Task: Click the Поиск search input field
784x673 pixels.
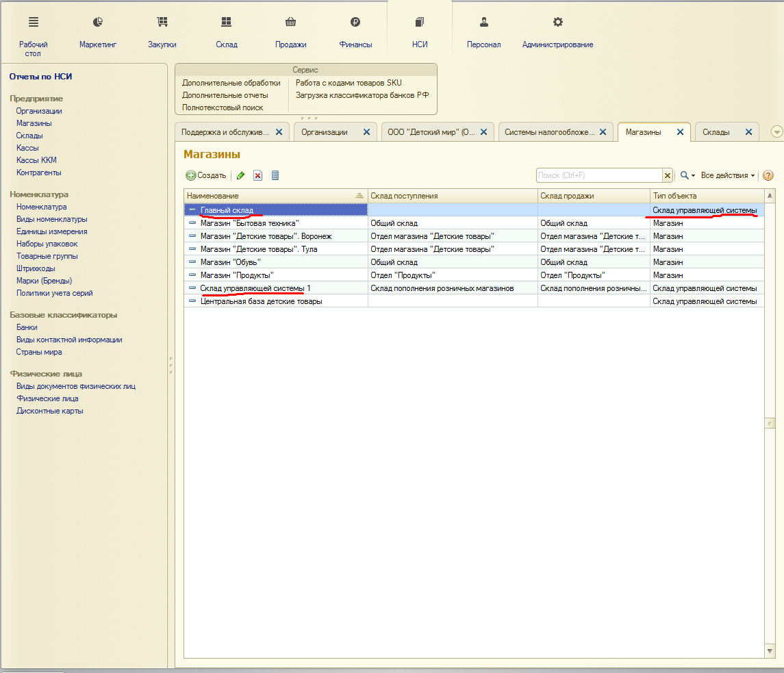Action: 599,176
